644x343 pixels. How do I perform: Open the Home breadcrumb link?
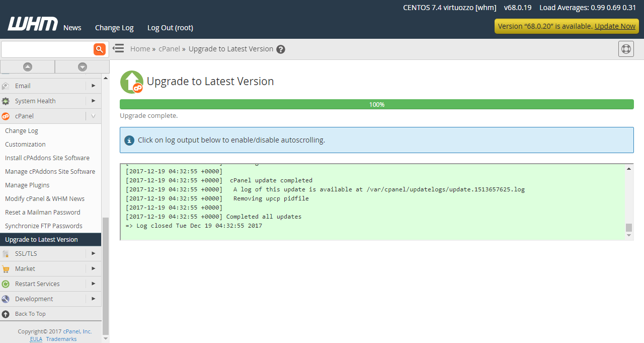click(x=140, y=48)
